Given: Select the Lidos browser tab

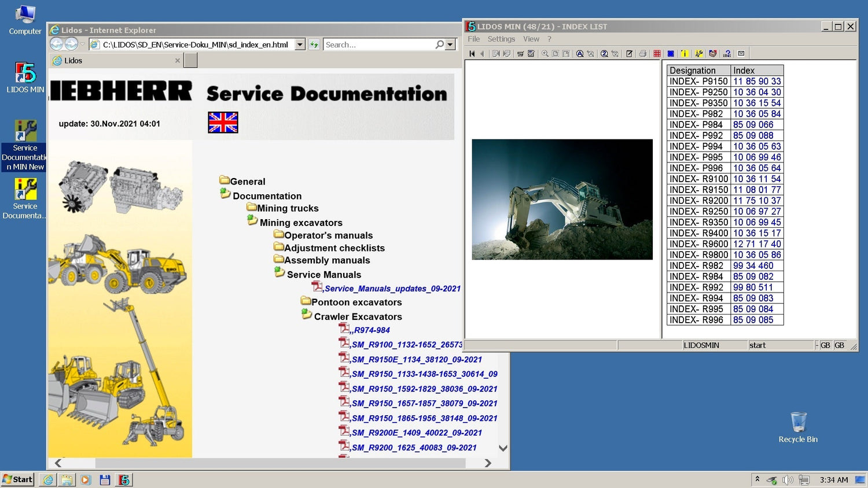Looking at the screenshot, I should point(116,61).
